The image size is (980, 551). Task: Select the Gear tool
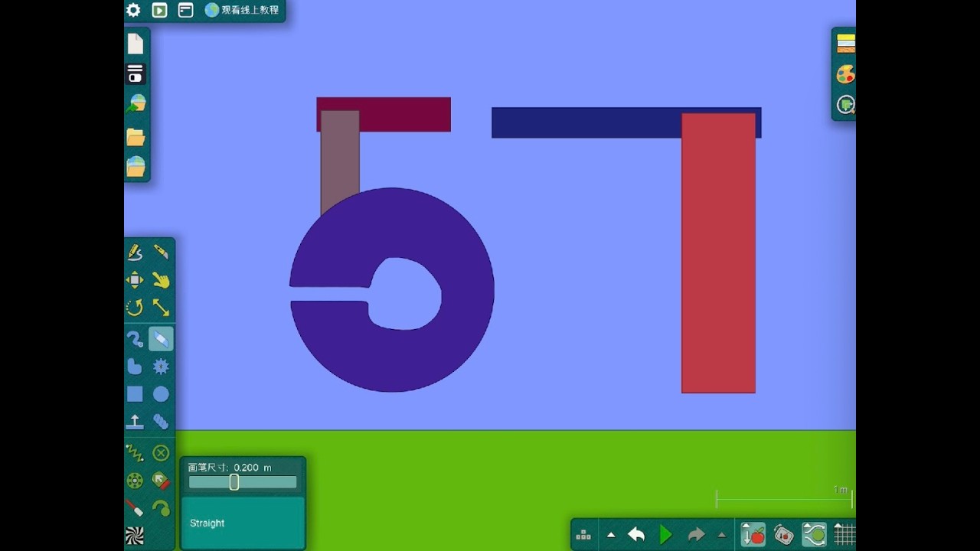pos(161,367)
